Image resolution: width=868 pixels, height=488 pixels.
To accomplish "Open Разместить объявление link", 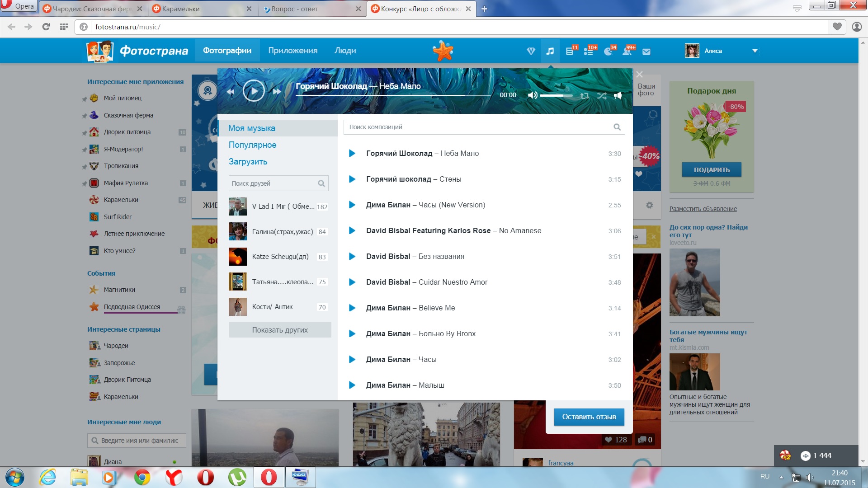I will (x=703, y=209).
